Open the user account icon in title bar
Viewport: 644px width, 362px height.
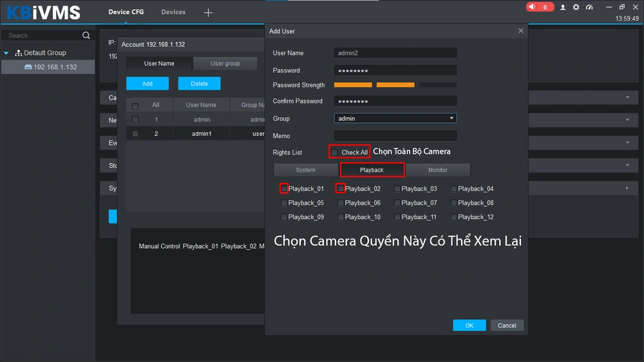tap(563, 7)
